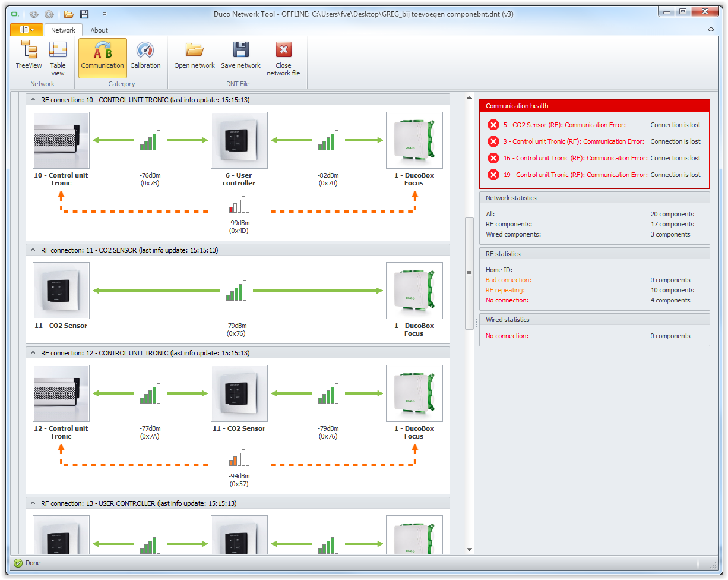
Task: Click the red error icon beside 16 - Control unit Tronic
Action: pyautogui.click(x=493, y=158)
